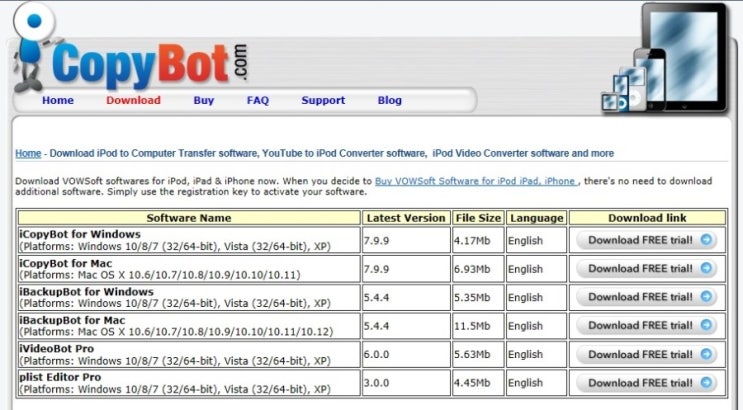
Task: Download FREE trial of iCopyBot for Windows
Action: [x=647, y=240]
